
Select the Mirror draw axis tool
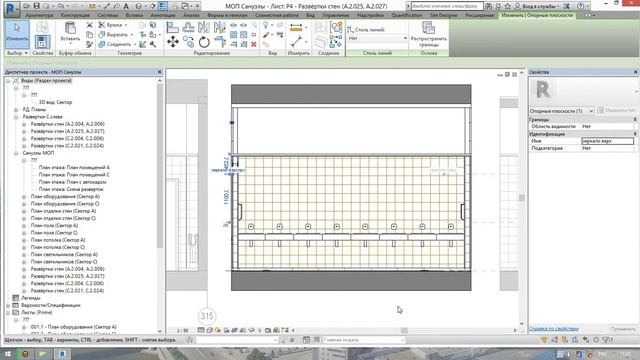click(220, 28)
